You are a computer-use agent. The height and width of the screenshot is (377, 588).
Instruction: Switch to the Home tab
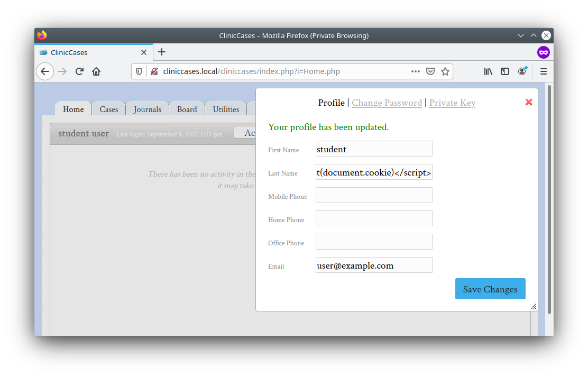[x=73, y=109]
